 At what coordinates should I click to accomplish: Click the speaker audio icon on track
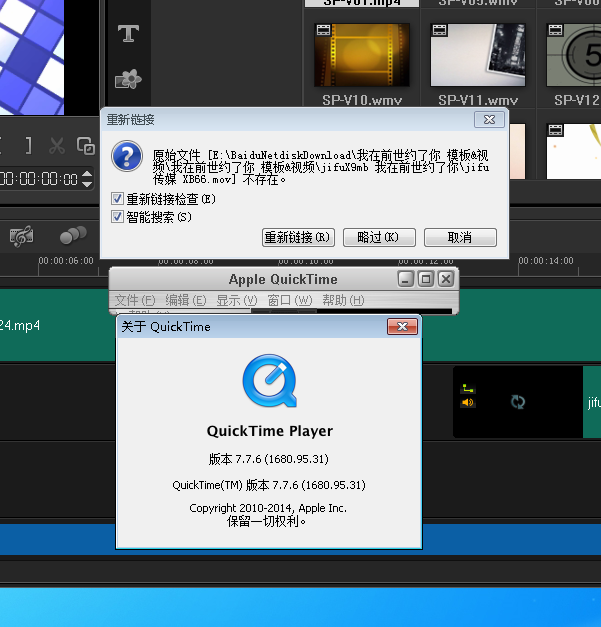click(467, 402)
